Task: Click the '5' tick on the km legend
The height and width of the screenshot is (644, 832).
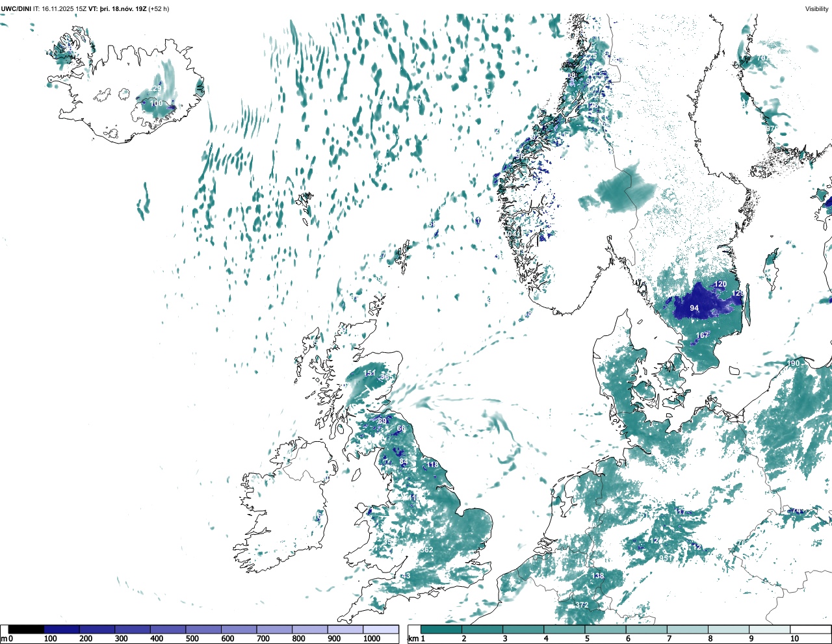Action: point(587,639)
